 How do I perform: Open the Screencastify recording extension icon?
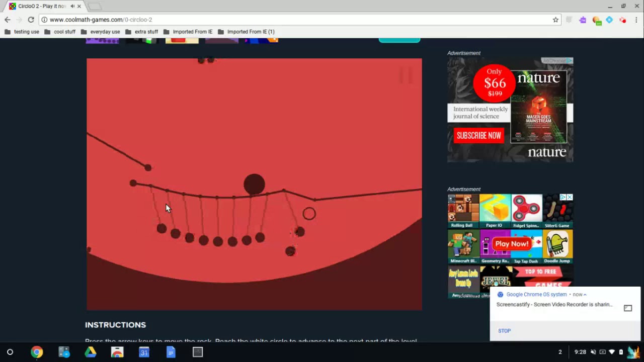(x=623, y=20)
